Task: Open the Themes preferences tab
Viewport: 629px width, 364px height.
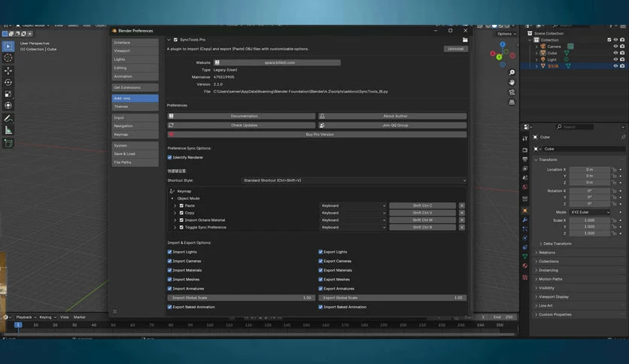Action: click(135, 107)
